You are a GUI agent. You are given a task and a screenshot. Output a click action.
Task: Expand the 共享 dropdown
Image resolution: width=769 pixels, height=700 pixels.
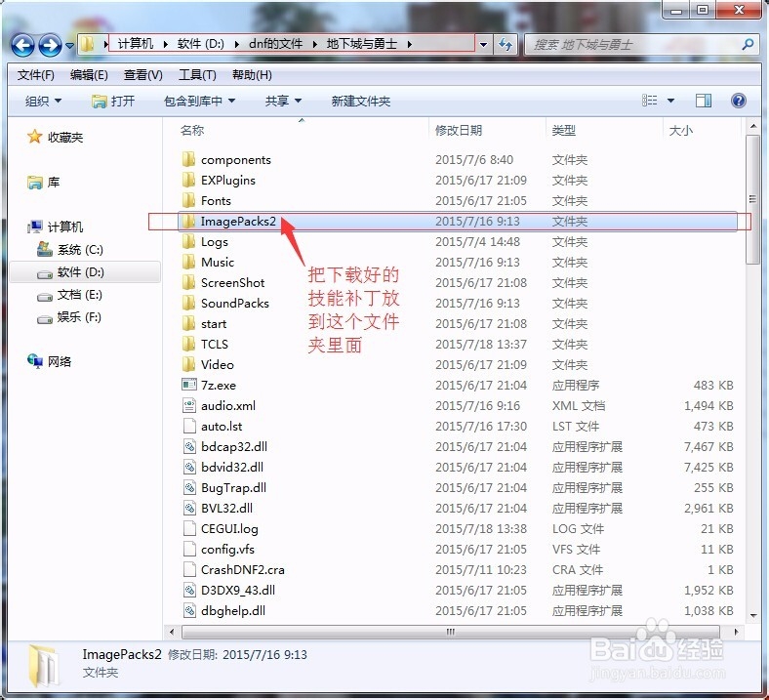[283, 102]
